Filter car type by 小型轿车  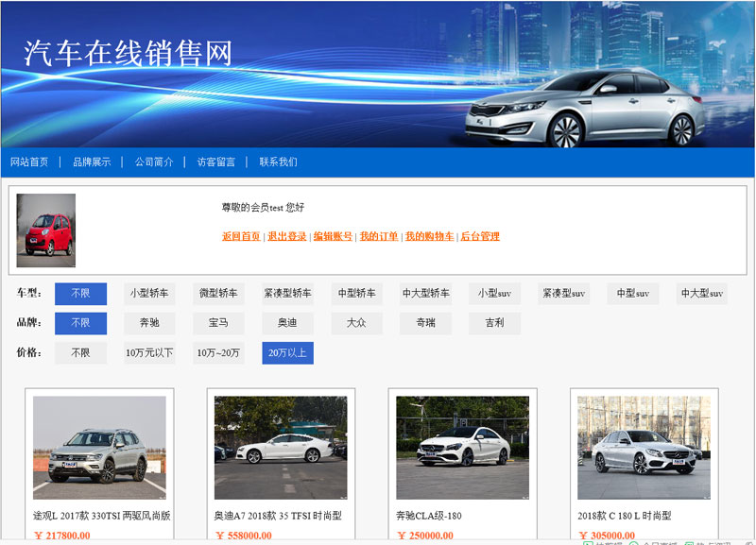[149, 294]
